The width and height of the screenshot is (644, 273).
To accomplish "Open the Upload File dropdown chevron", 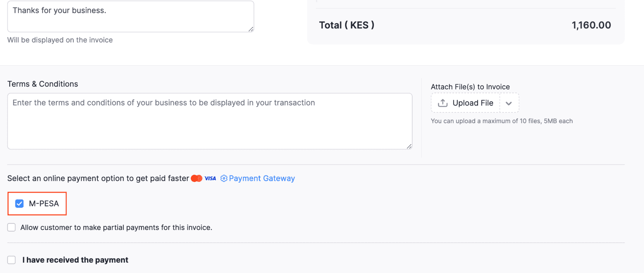I will pyautogui.click(x=509, y=102).
